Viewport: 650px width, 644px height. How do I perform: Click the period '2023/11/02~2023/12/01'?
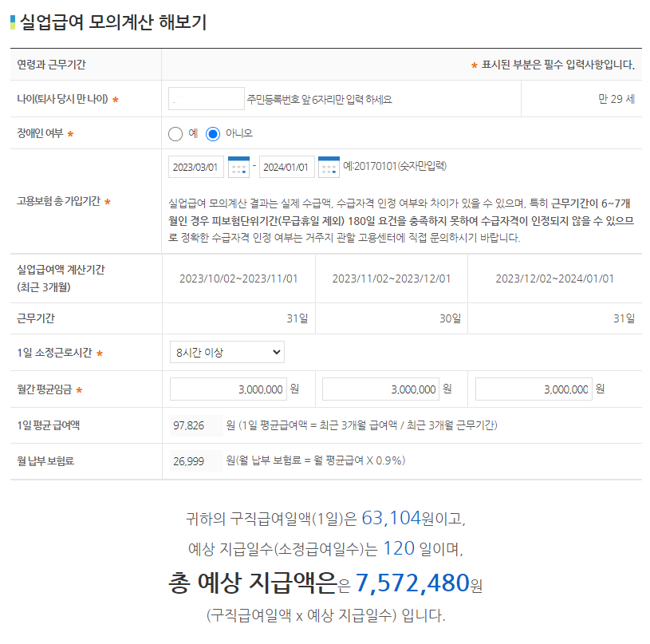pyautogui.click(x=392, y=279)
